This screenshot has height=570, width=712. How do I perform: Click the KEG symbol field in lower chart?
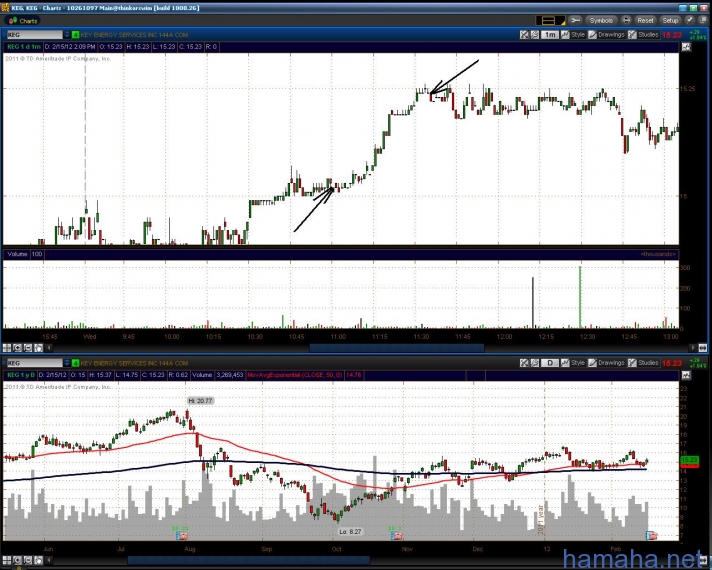pos(35,363)
